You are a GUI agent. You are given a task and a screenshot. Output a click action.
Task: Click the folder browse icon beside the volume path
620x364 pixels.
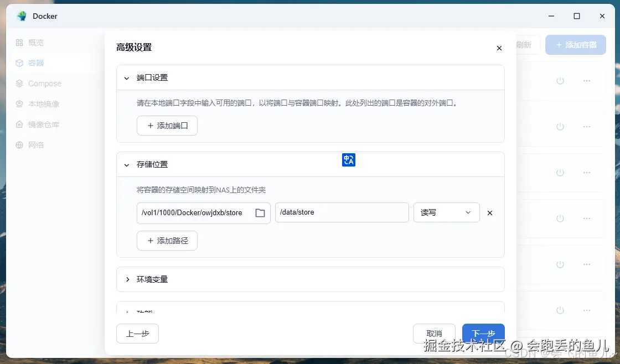coord(260,212)
